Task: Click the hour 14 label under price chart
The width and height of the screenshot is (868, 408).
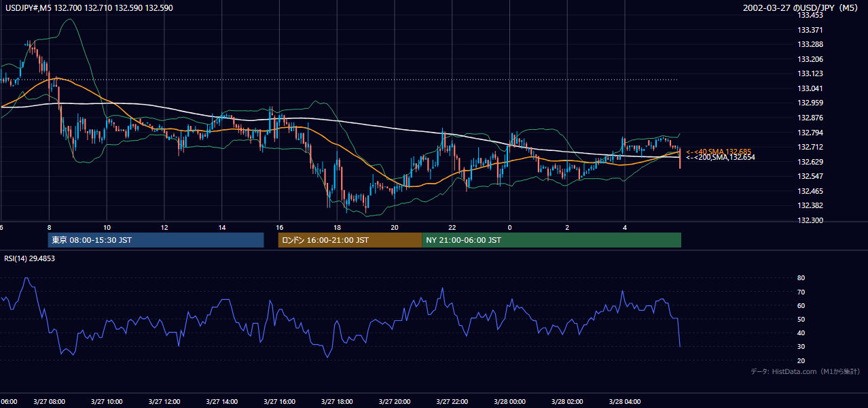Action: [222, 226]
